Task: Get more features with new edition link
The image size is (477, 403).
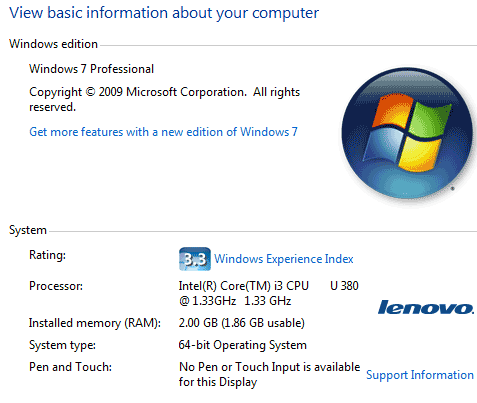Action: coord(163,132)
